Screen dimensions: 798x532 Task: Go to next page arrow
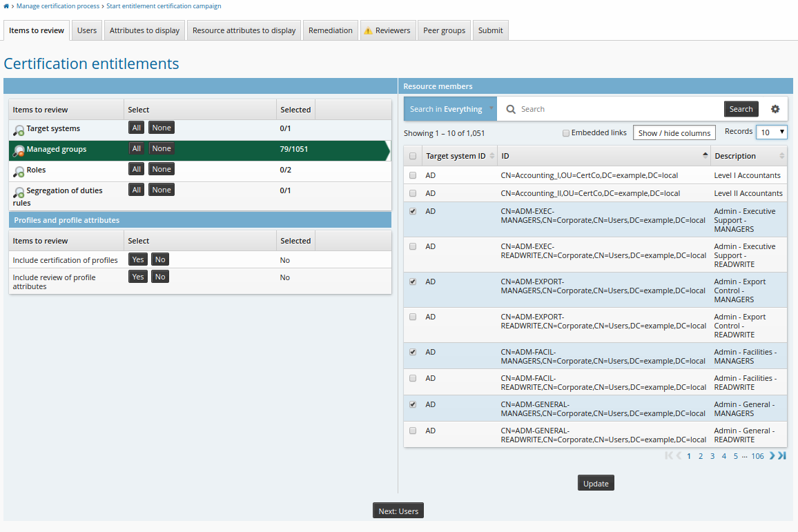point(772,456)
